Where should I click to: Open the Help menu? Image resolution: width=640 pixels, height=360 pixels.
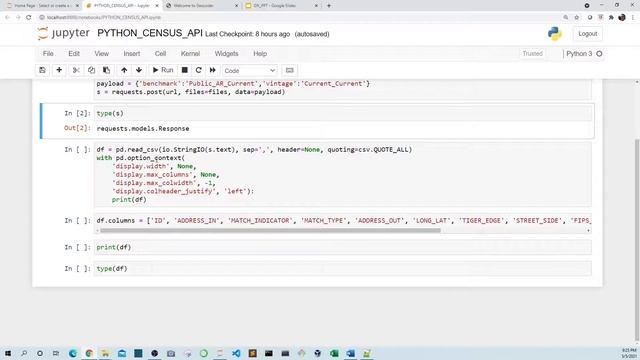pyautogui.click(x=260, y=53)
